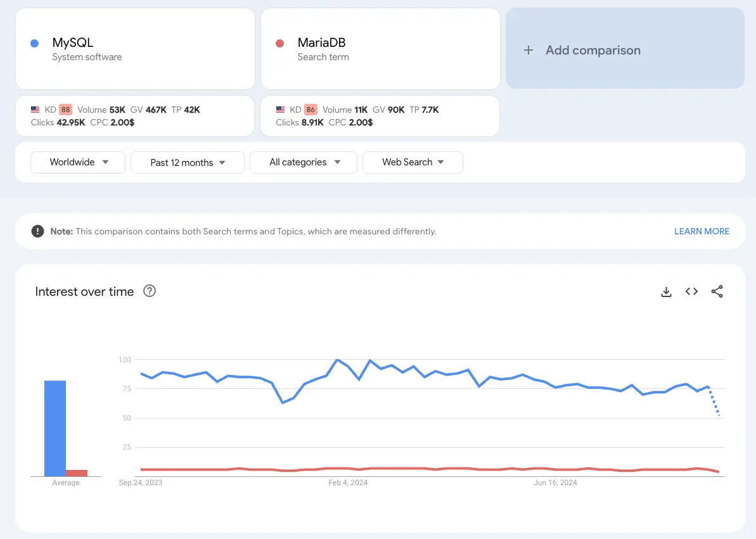Click the US flag on the MariaDB metrics card
This screenshot has height=539, width=756.
281,109
